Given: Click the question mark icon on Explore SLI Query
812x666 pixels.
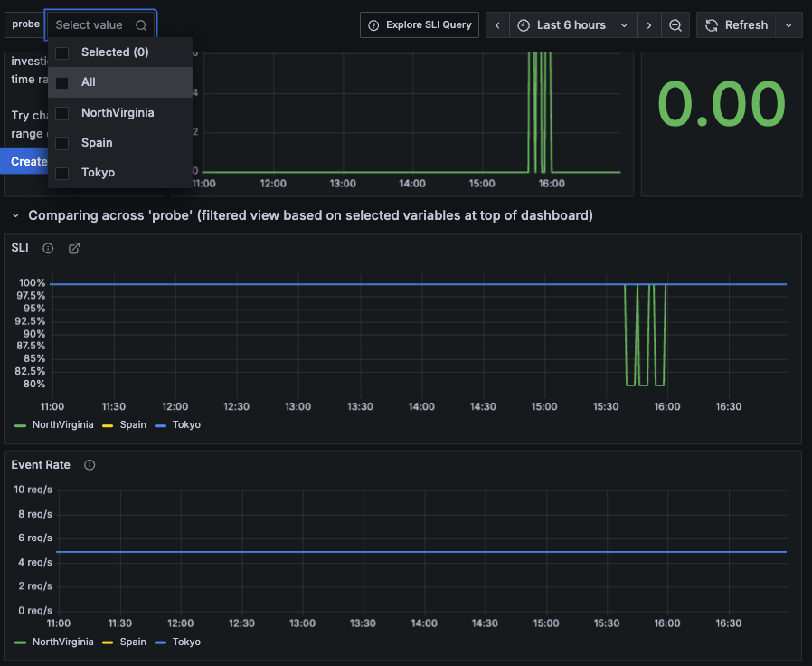Looking at the screenshot, I should pyautogui.click(x=373, y=24).
